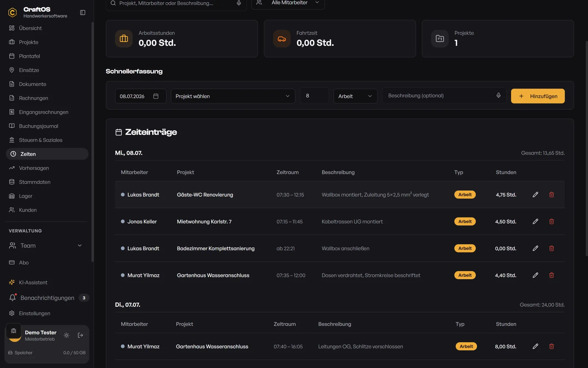Edit Badezimmer Komplettsanierung entry

click(535, 248)
